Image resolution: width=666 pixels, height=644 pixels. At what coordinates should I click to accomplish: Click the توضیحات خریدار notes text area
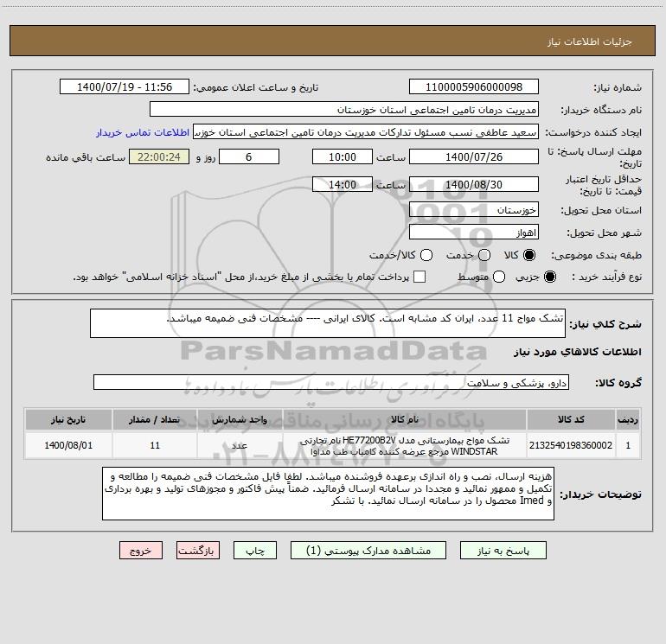[x=328, y=494]
